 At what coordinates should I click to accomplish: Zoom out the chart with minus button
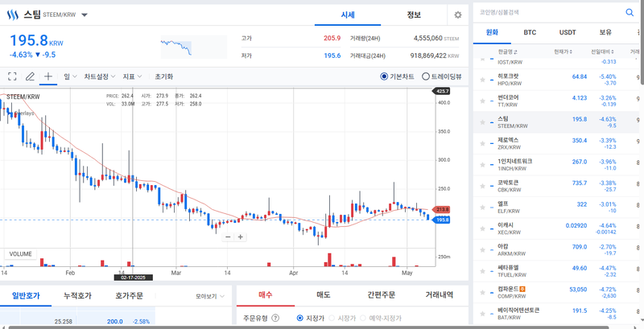click(x=228, y=236)
